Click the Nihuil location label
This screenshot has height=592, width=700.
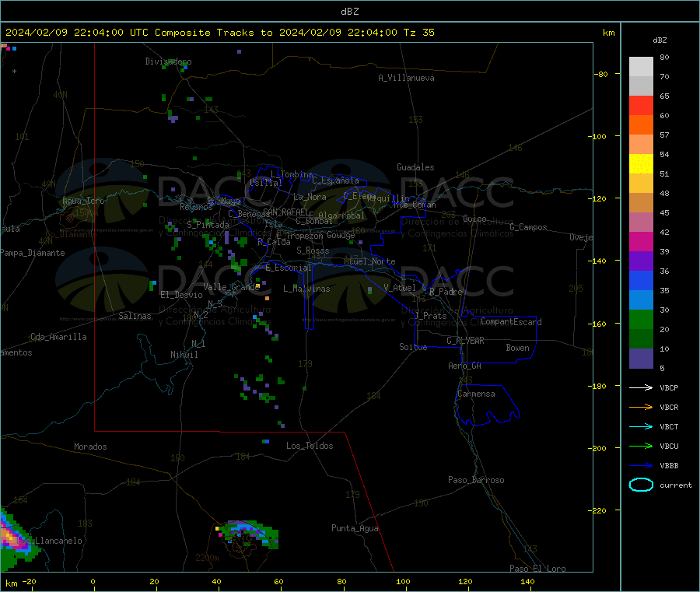184,355
